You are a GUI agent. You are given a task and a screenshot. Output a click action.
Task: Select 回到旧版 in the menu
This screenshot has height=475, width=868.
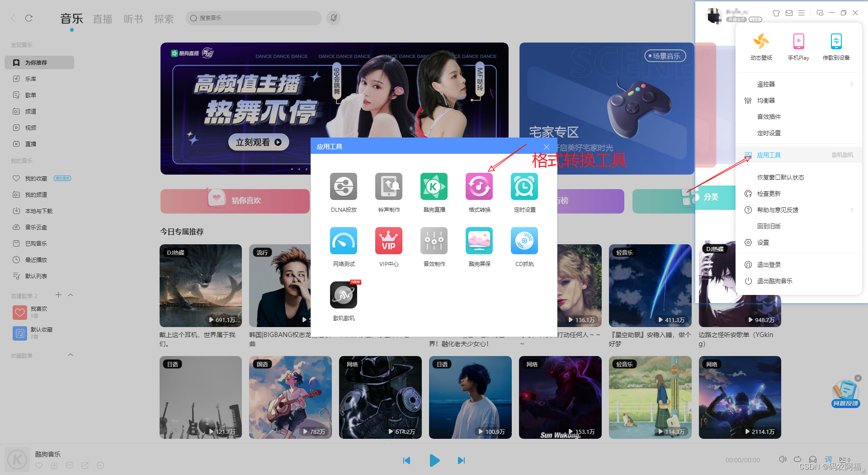pyautogui.click(x=799, y=226)
